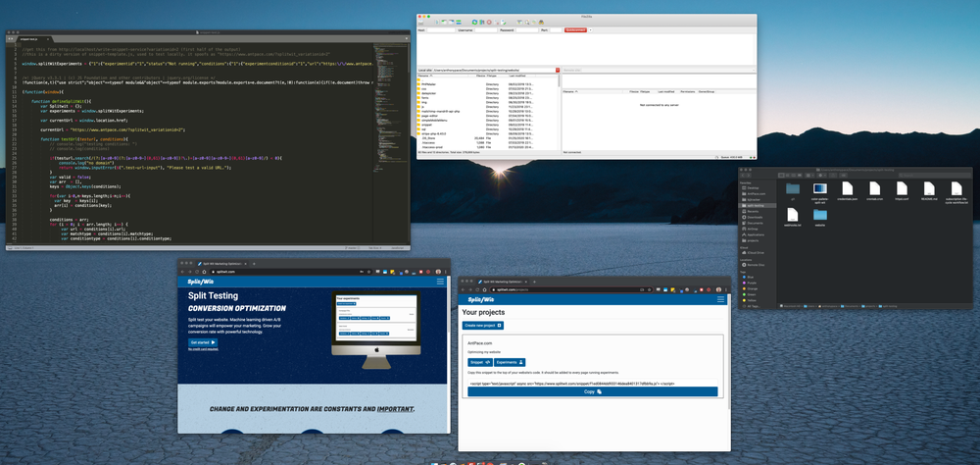Click the snippet script code text field

(593, 383)
